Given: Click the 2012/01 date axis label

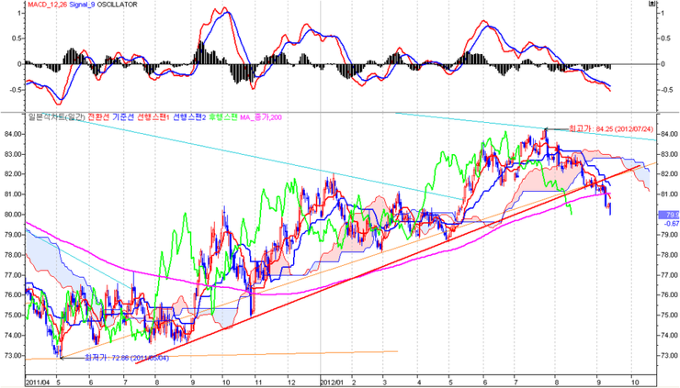Looking at the screenshot, I should [x=332, y=383].
